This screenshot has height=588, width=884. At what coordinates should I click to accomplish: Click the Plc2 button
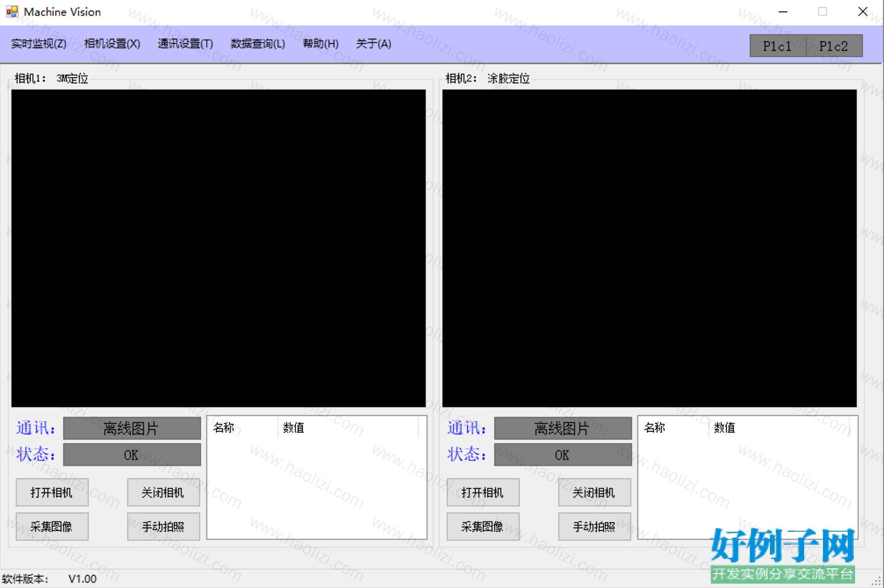click(x=834, y=46)
